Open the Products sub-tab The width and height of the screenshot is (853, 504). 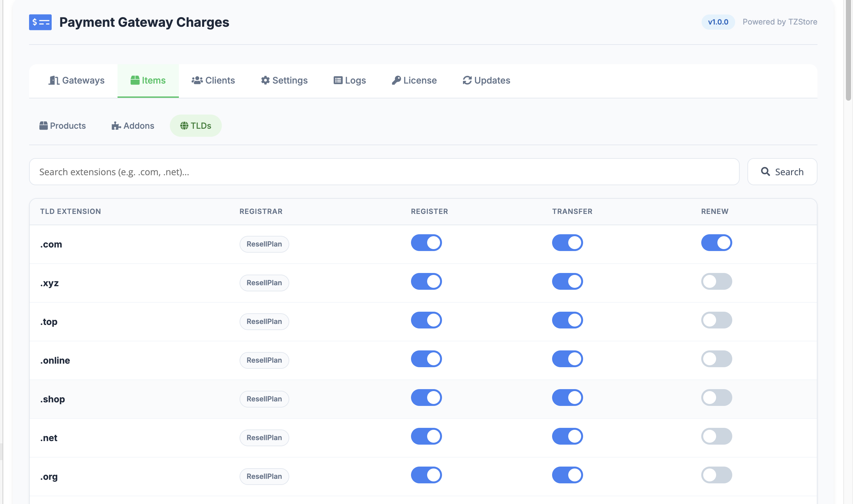[x=63, y=125]
